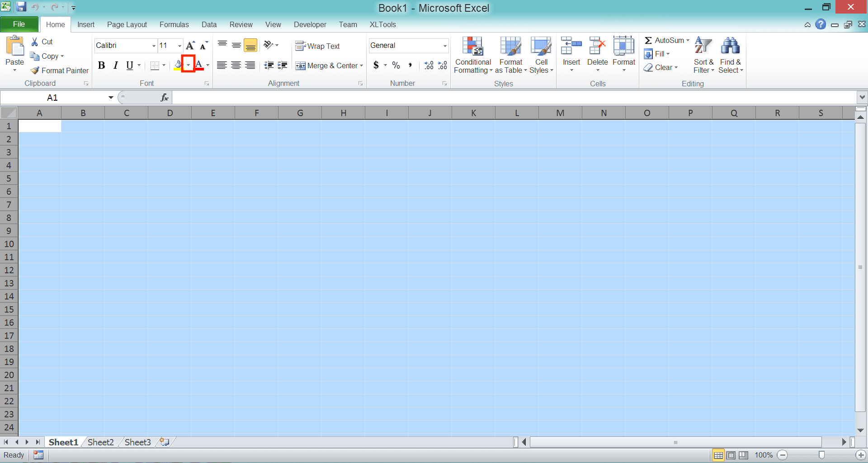Click the Save icon in quick access
Screen dimensions: 868x463
point(21,7)
